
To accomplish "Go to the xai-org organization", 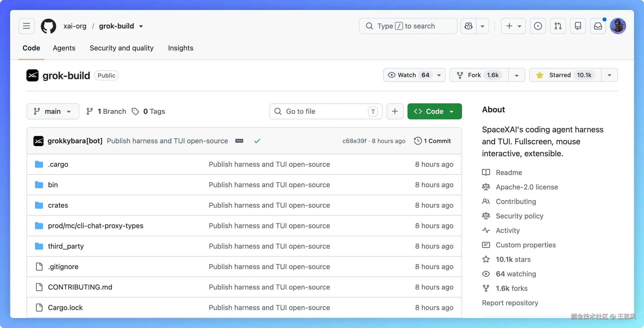I will coord(75,26).
